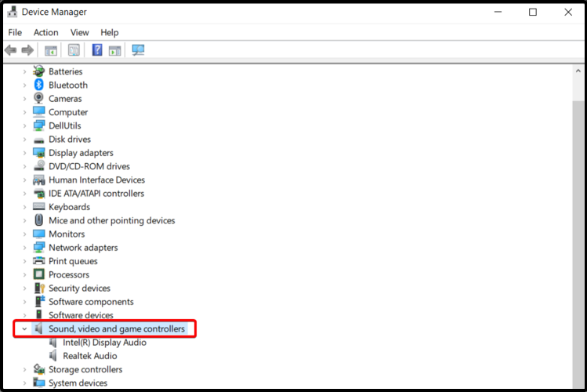Select Sound, video and game controllers label

(x=117, y=328)
